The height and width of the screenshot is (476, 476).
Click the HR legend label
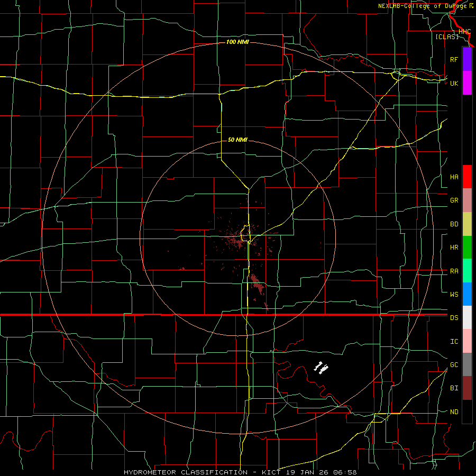click(x=454, y=248)
